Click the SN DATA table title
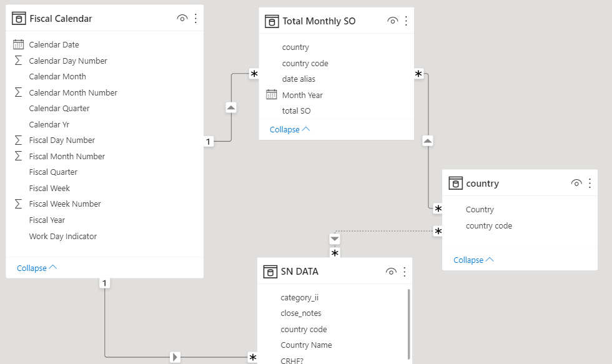This screenshot has height=364, width=612. tap(300, 272)
